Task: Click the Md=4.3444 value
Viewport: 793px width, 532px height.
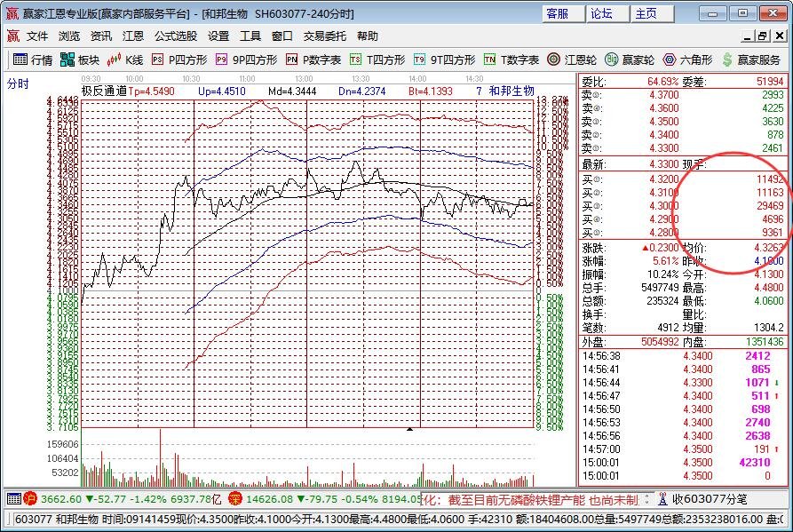Action: point(292,91)
